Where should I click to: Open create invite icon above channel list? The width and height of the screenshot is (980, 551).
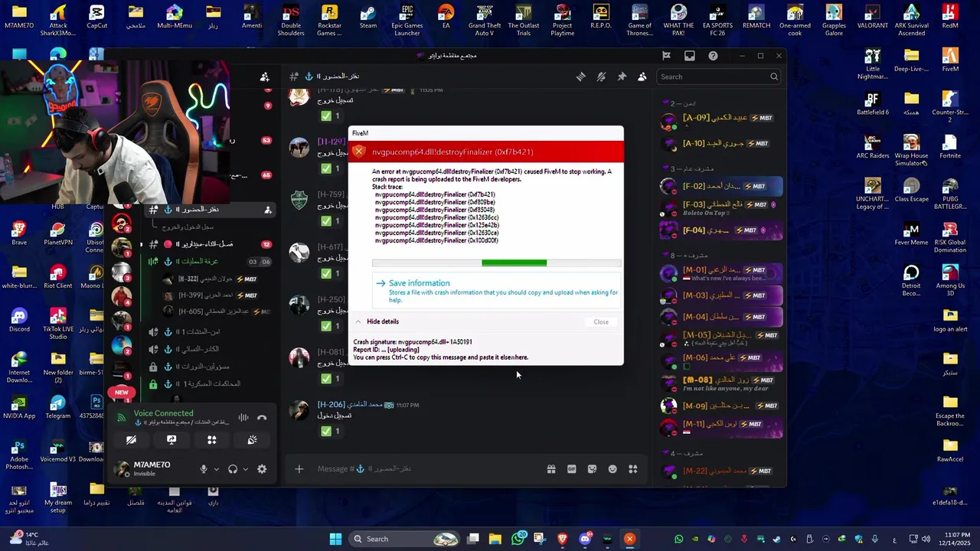265,77
